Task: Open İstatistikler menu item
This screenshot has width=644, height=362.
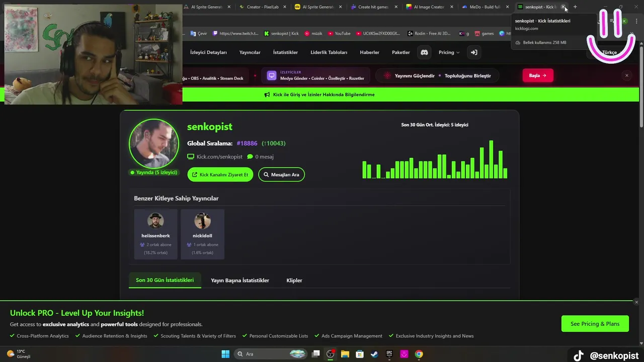Action: point(285,52)
